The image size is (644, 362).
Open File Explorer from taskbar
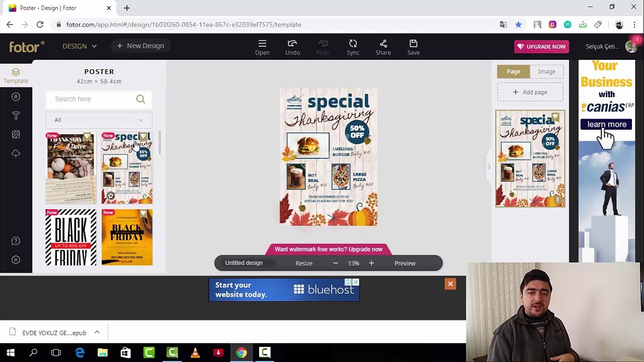pyautogui.click(x=102, y=352)
